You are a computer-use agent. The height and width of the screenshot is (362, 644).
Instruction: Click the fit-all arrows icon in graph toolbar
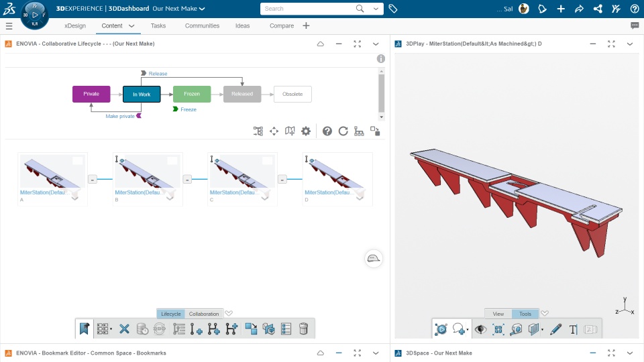(274, 131)
